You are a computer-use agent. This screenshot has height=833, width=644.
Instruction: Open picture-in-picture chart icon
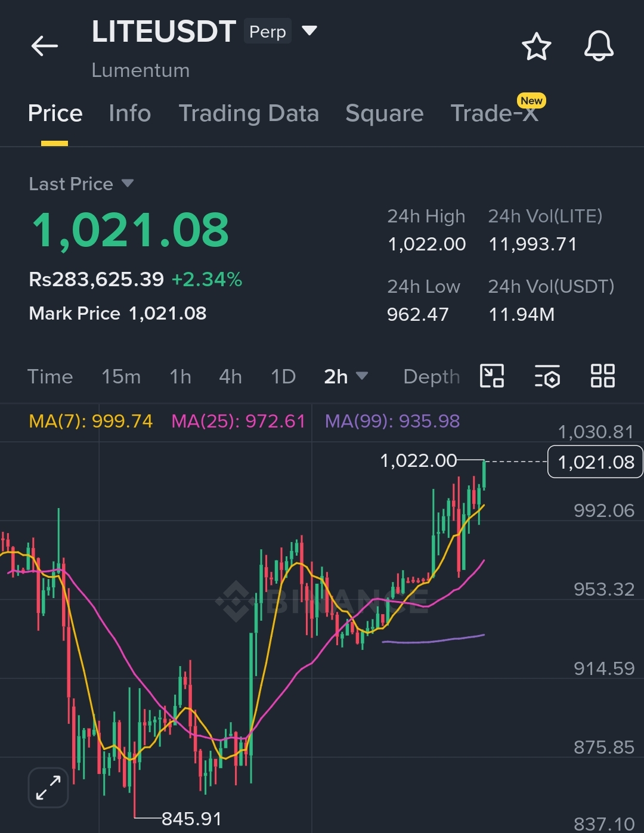click(492, 376)
